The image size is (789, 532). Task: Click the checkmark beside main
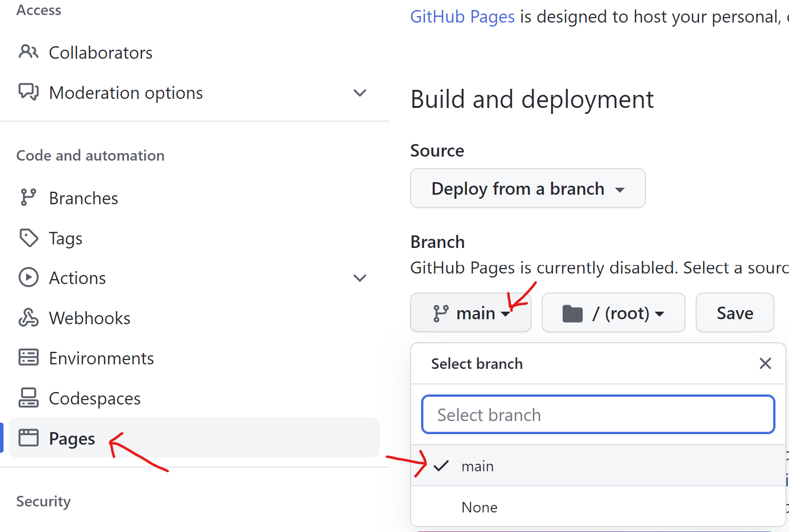tap(441, 466)
